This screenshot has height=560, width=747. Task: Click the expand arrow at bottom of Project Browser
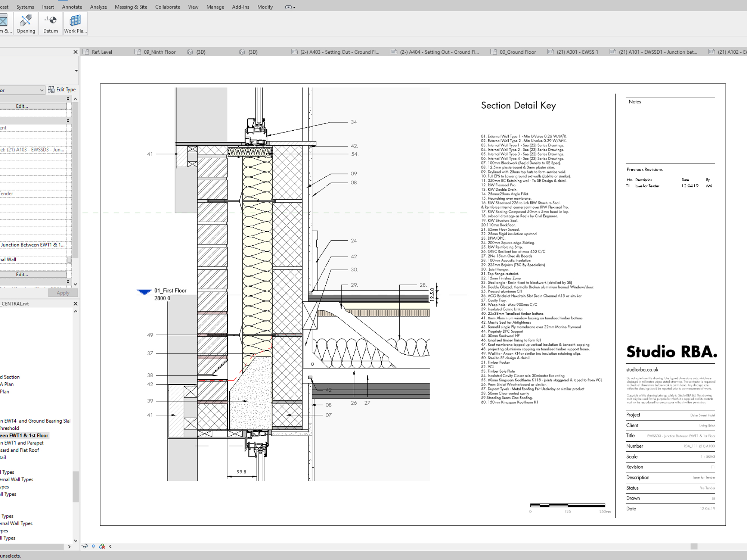[x=69, y=547]
